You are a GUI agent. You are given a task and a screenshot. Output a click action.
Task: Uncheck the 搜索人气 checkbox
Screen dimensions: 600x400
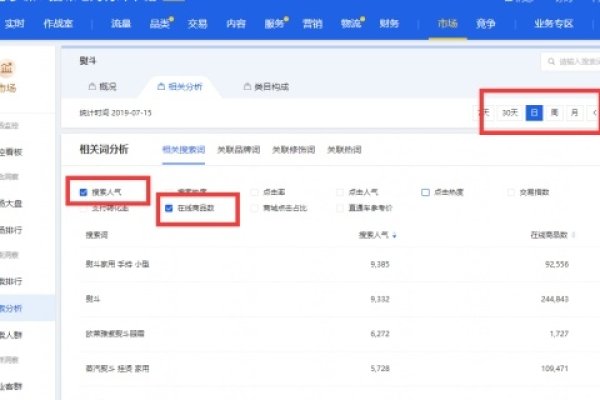click(x=83, y=192)
